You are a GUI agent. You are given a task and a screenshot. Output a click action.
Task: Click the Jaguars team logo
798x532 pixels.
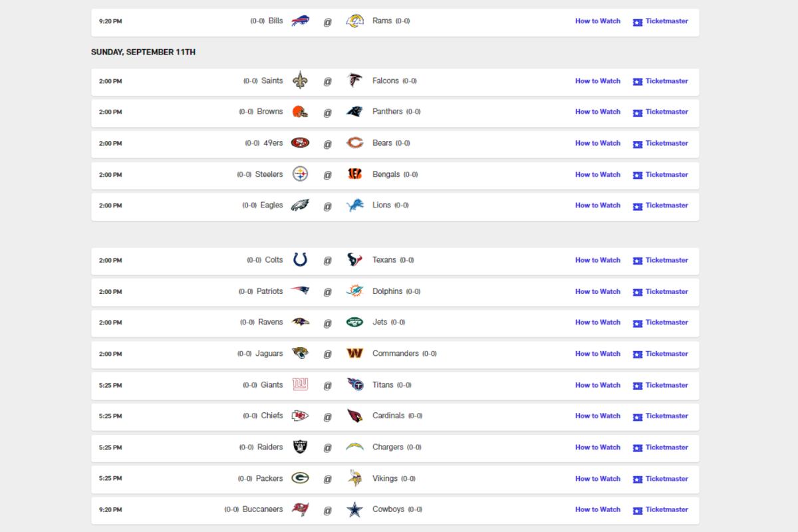[301, 354]
